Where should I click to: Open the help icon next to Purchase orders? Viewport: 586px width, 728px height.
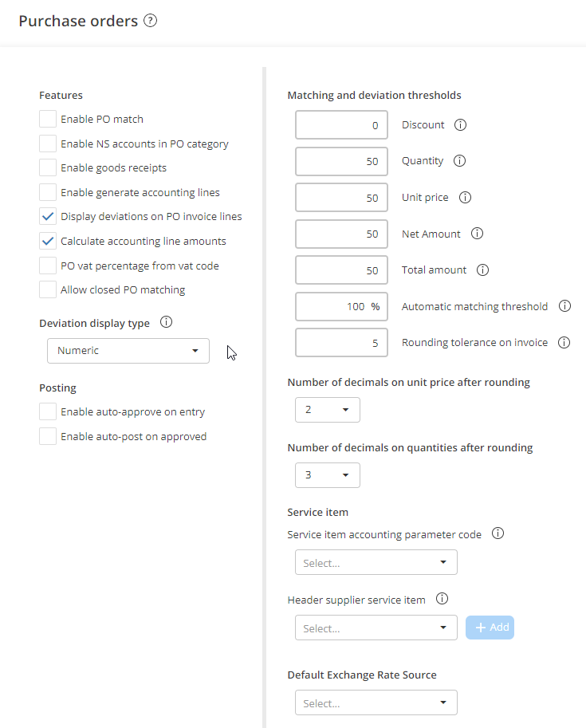150,21
